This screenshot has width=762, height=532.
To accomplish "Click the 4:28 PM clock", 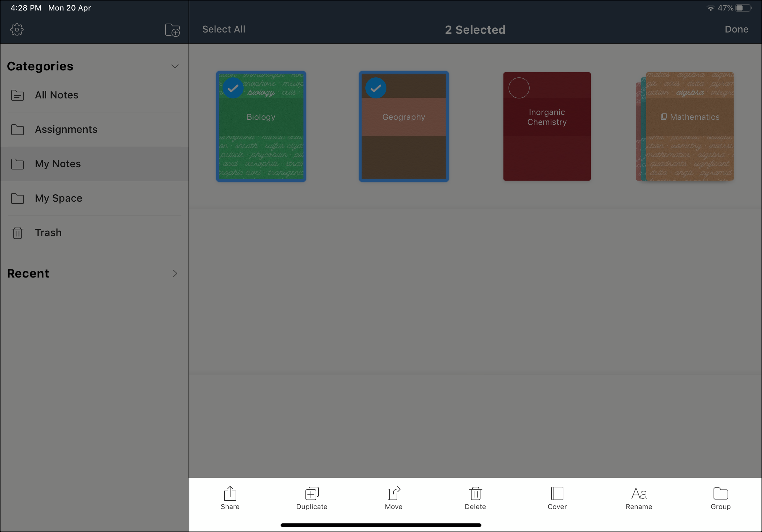I will (x=26, y=8).
